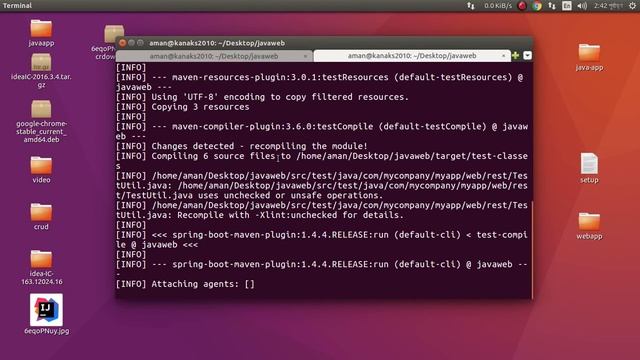The image size is (640, 360).
Task: Open the java-app folder on desktop
Action: tap(589, 53)
